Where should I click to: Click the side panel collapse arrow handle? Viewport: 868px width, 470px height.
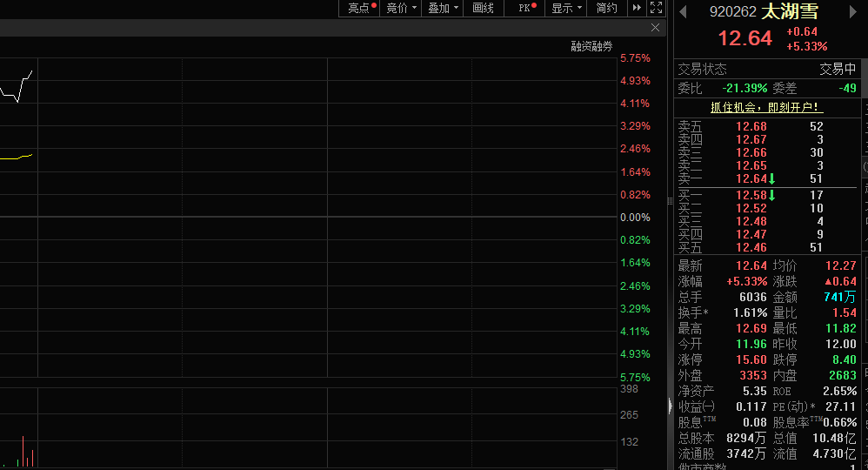tap(670, 406)
